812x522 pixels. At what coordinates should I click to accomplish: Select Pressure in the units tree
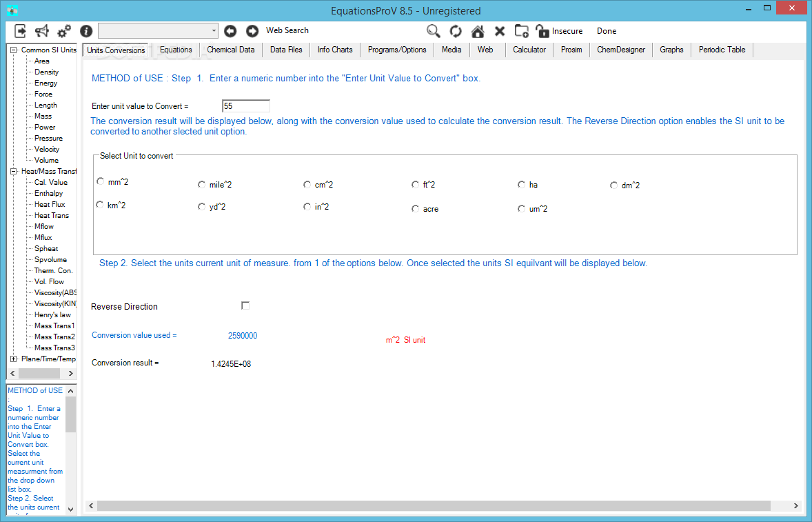(49, 139)
